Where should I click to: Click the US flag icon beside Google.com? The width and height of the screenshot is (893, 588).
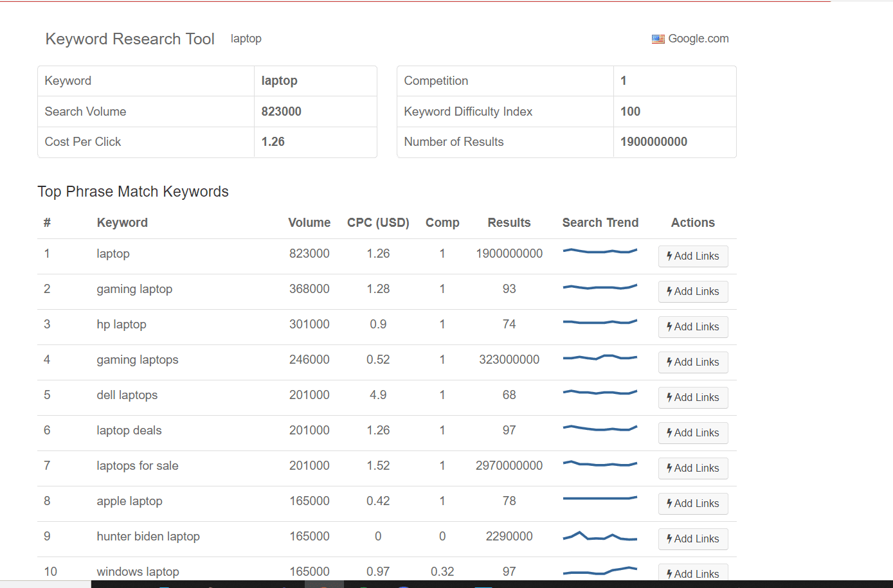pos(658,39)
